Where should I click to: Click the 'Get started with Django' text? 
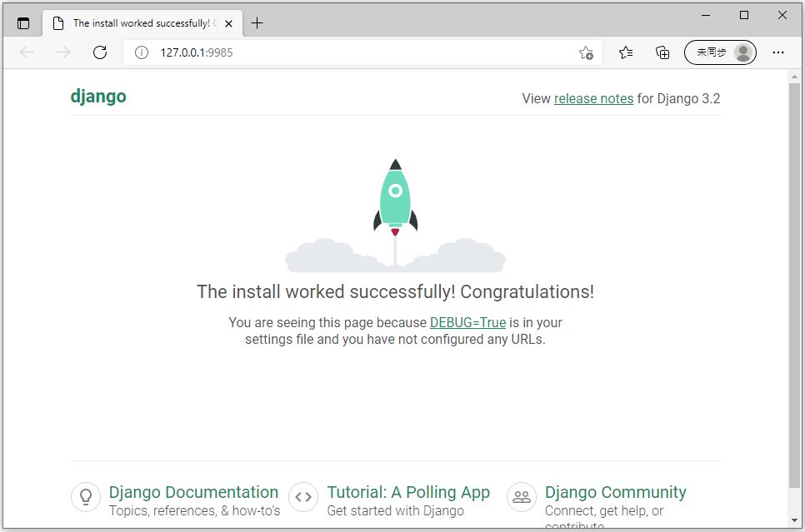click(395, 511)
